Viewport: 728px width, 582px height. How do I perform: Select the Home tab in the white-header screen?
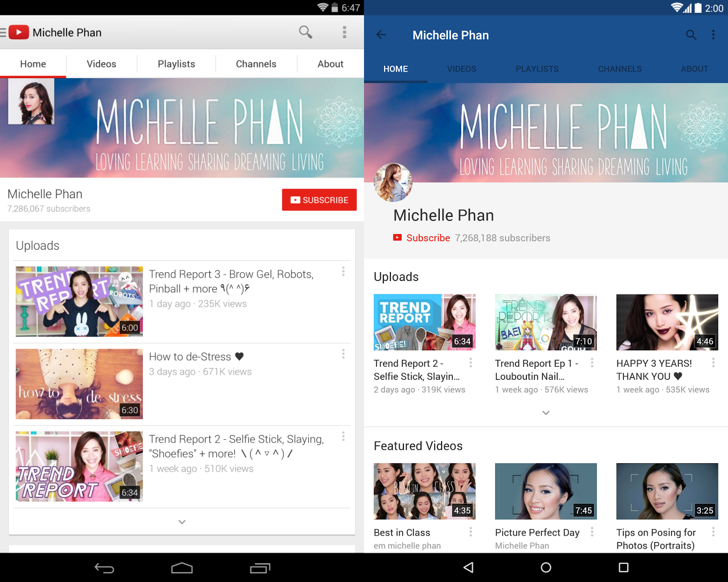(33, 64)
